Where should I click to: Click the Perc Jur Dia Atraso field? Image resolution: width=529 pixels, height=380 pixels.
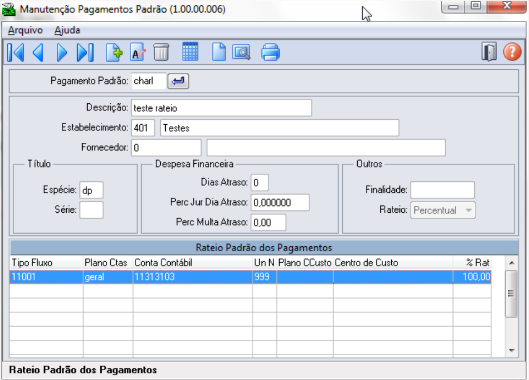click(280, 202)
